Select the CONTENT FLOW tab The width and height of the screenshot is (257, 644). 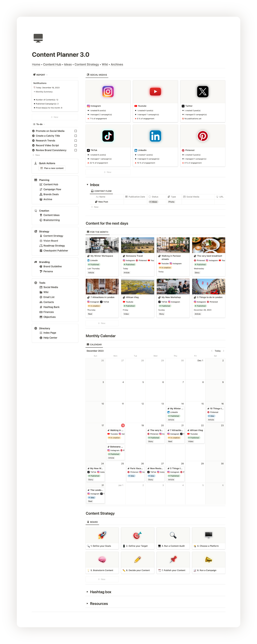pos(101,191)
